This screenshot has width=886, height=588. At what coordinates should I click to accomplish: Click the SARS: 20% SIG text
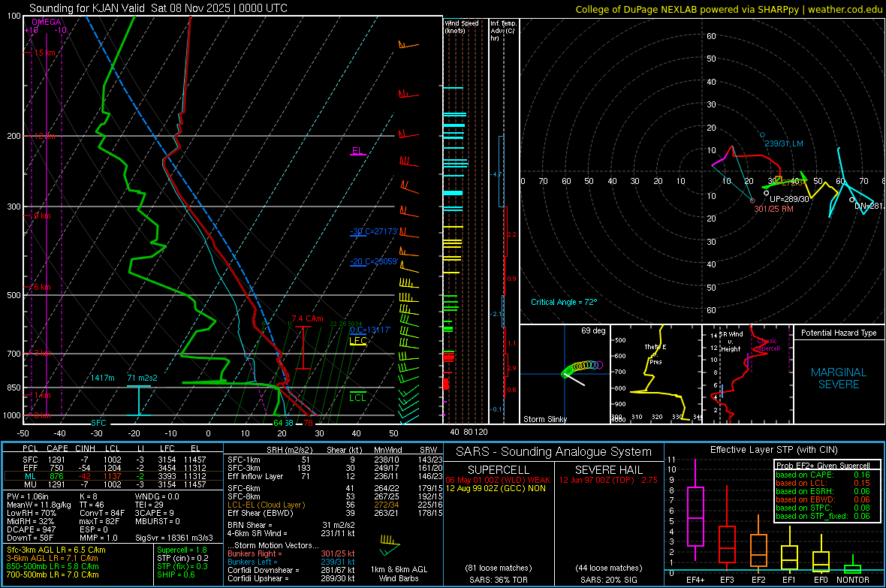[608, 580]
